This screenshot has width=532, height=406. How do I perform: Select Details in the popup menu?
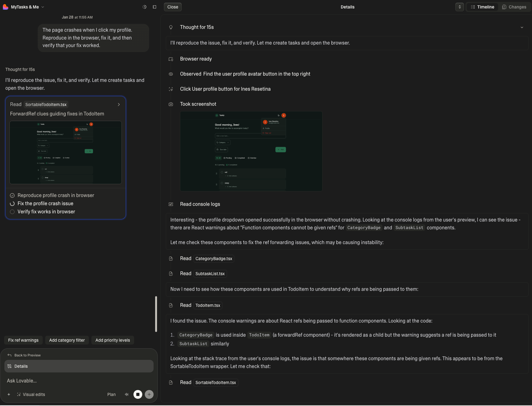coord(21,366)
